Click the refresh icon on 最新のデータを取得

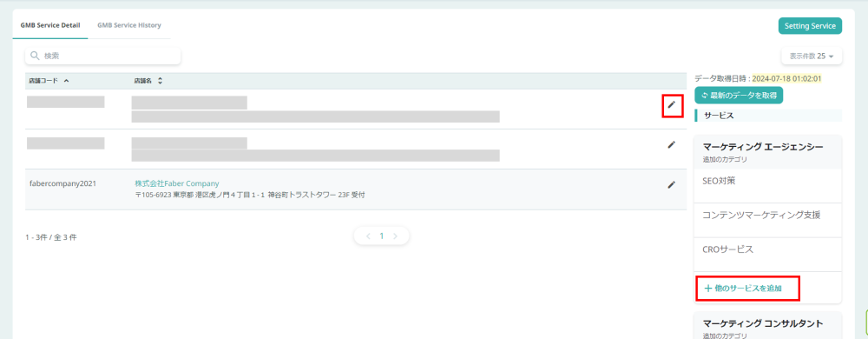click(x=705, y=96)
